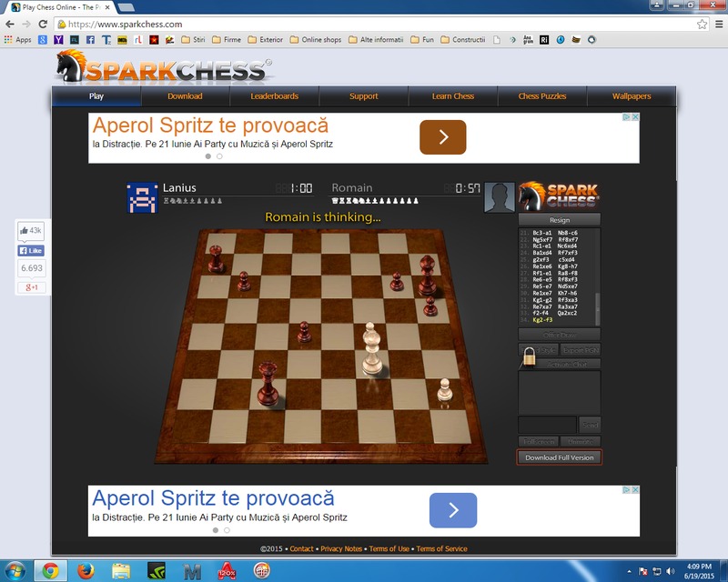This screenshot has height=582, width=728.
Task: Click the padlock icon in the side panel
Action: (529, 357)
